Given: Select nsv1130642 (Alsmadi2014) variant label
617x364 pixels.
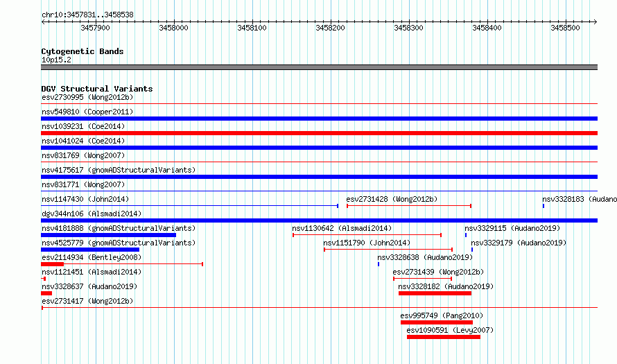Looking at the screenshot, I should click(342, 228).
